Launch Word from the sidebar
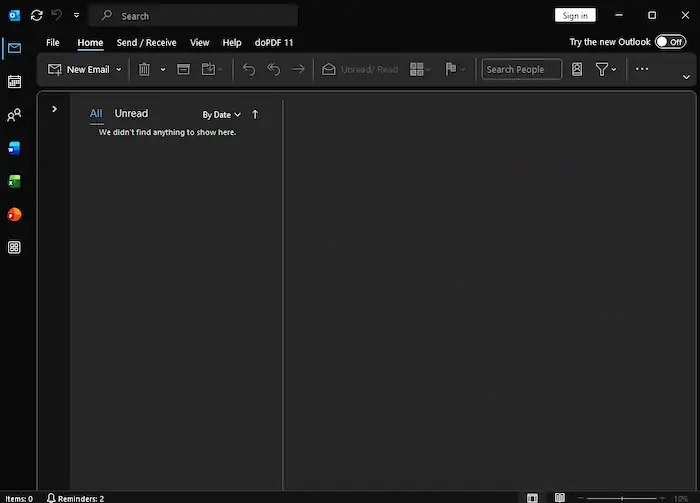Screen dimensions: 700x503 pos(14,148)
